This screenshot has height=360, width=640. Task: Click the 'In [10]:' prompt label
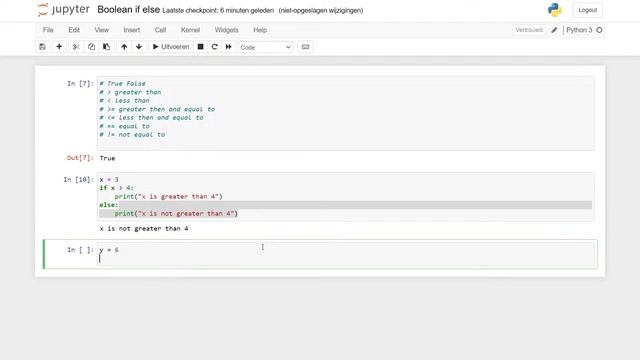[x=79, y=180]
